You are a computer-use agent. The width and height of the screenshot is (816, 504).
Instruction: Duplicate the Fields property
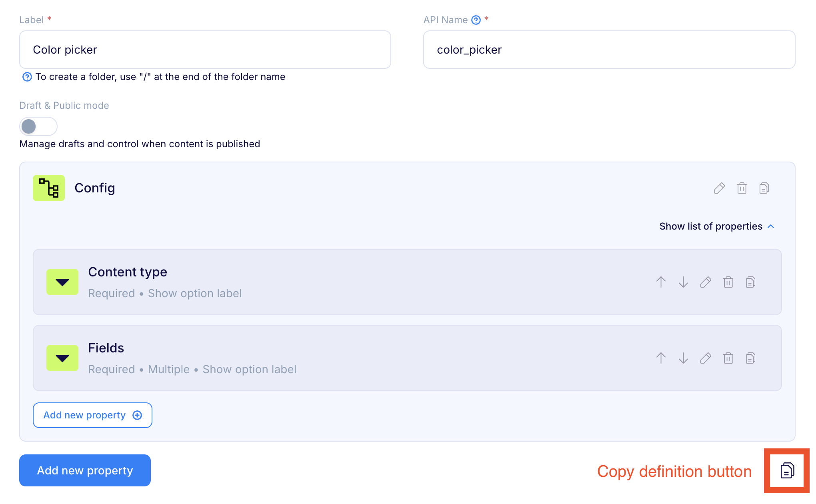[x=750, y=358]
